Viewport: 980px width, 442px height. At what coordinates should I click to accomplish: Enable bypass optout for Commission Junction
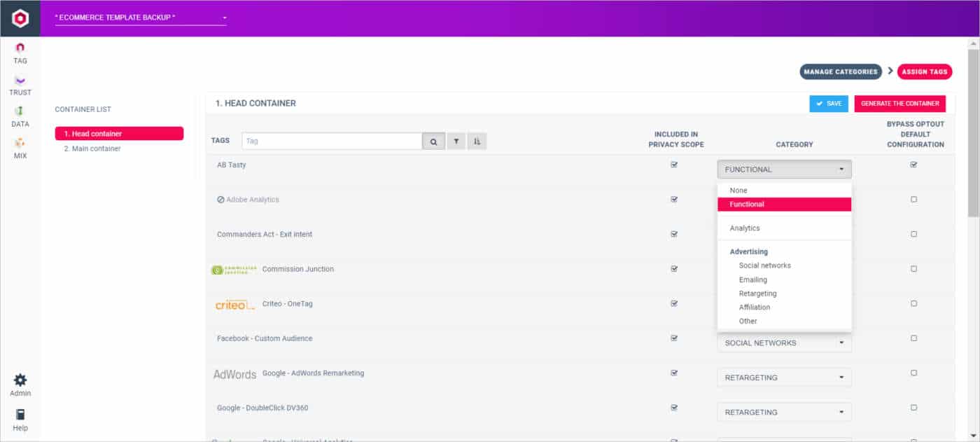click(913, 269)
